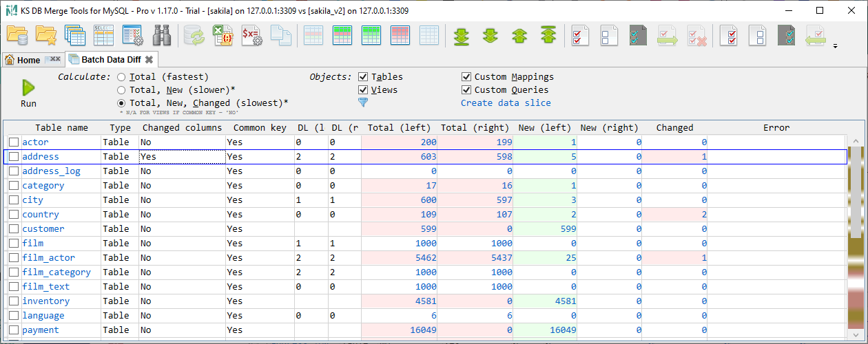Open the country table link
The height and width of the screenshot is (344, 868).
(41, 214)
